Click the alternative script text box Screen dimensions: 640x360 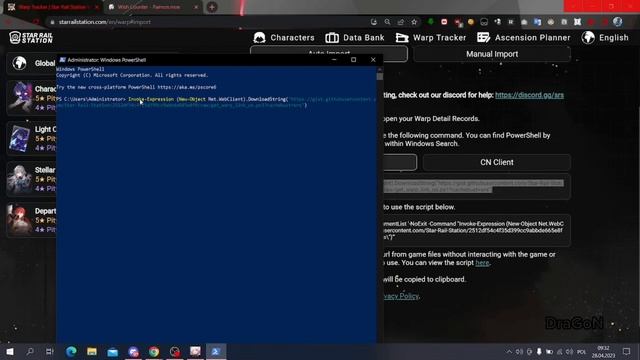[476, 230]
